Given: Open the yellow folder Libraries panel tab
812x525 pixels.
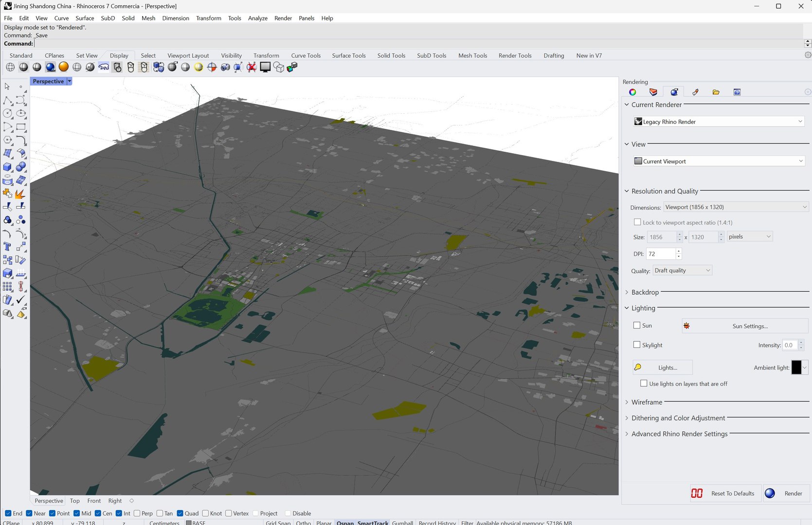Looking at the screenshot, I should pyautogui.click(x=716, y=92).
